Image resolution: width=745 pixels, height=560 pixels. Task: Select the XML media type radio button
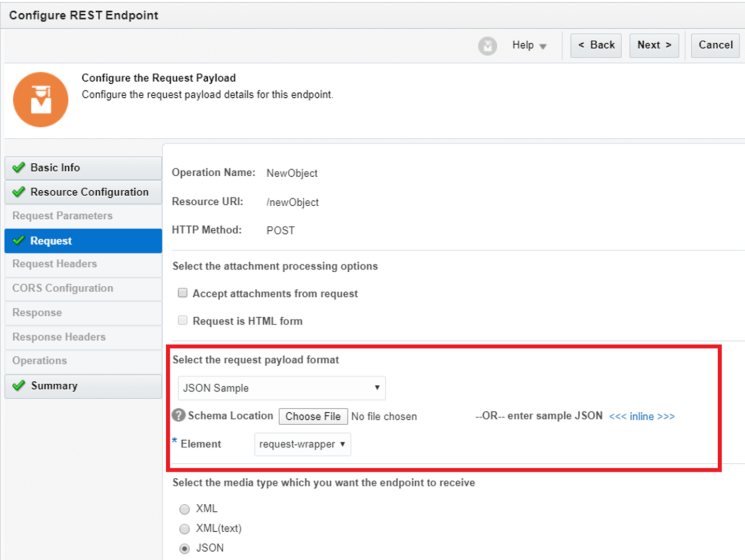(185, 509)
